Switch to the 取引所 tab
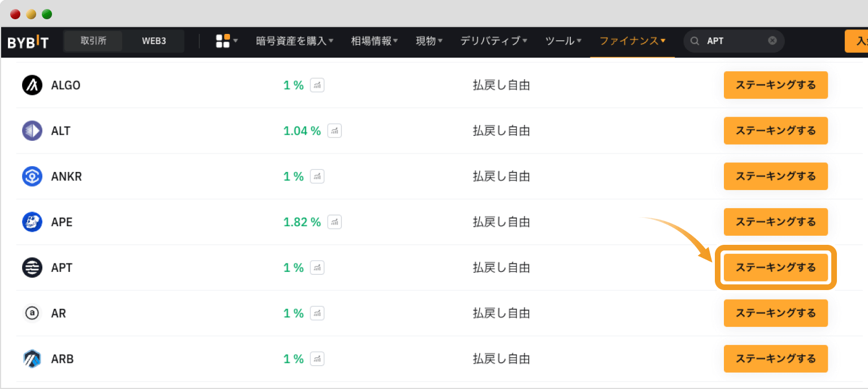 pyautogui.click(x=93, y=41)
